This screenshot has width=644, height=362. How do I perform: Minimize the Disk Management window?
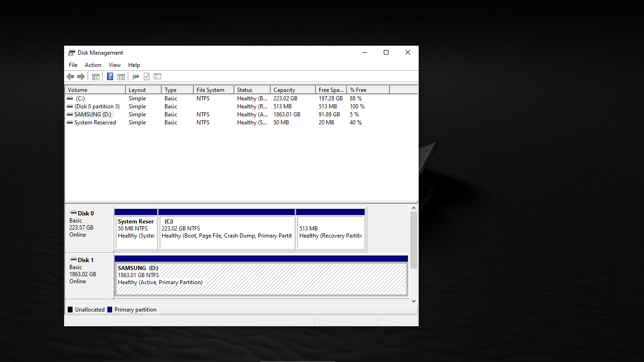[364, 52]
